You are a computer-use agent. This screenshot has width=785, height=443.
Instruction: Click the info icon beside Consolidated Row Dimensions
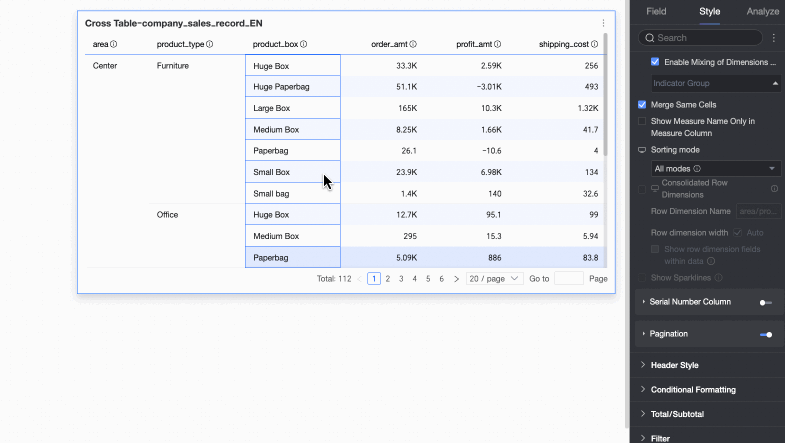tap(774, 189)
